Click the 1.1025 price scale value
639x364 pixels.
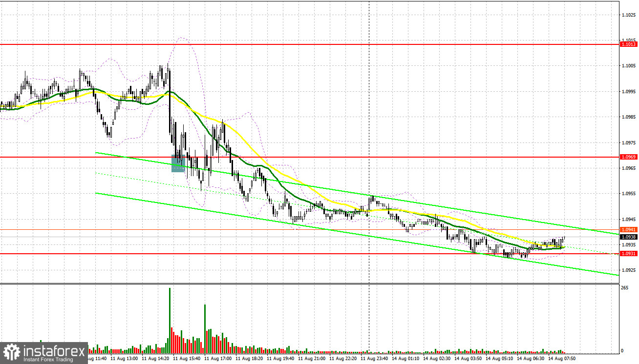[x=628, y=15]
